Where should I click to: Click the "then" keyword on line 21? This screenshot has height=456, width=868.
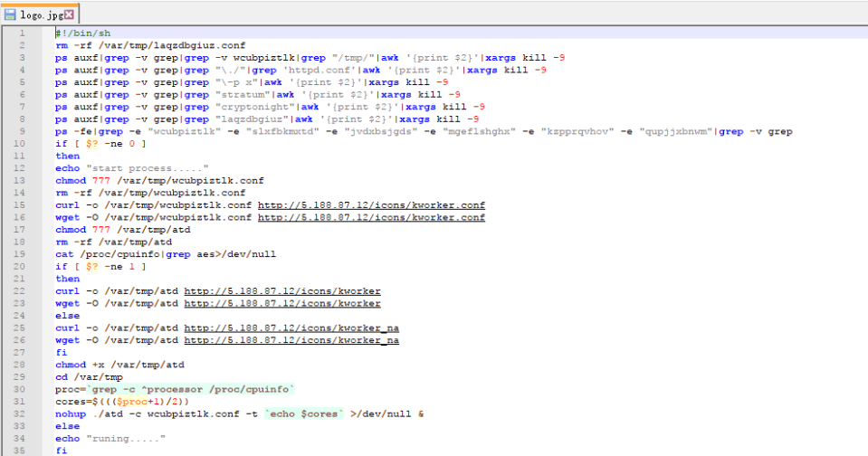click(x=68, y=279)
